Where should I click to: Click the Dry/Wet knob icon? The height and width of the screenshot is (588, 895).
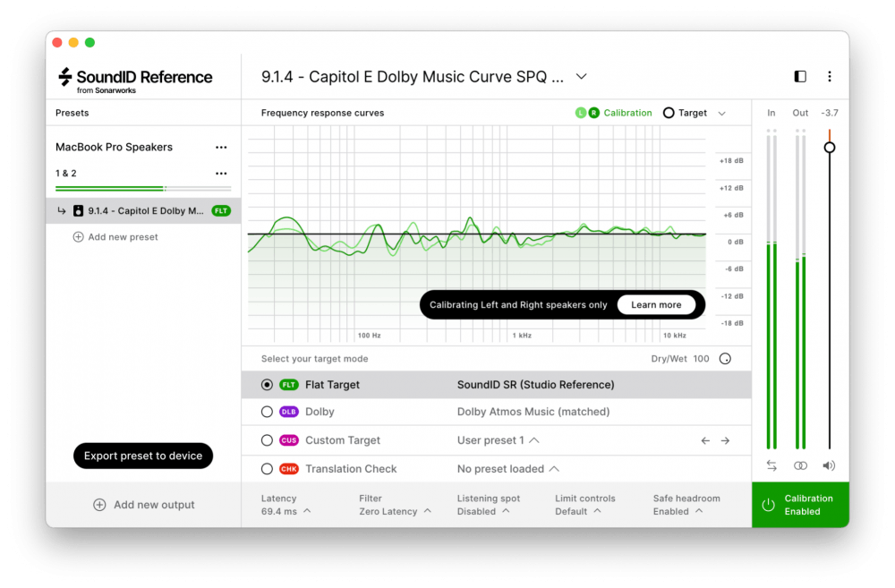tap(725, 359)
